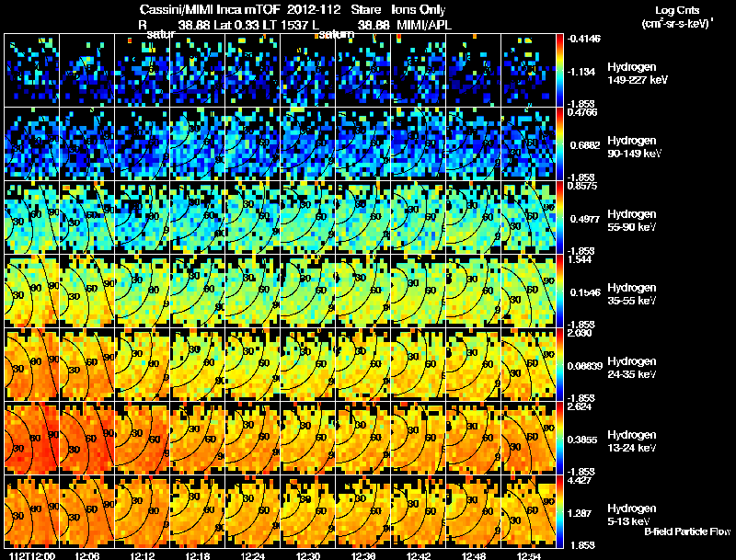
Task: Click the B-field Particle Flow text
Action: point(687,531)
